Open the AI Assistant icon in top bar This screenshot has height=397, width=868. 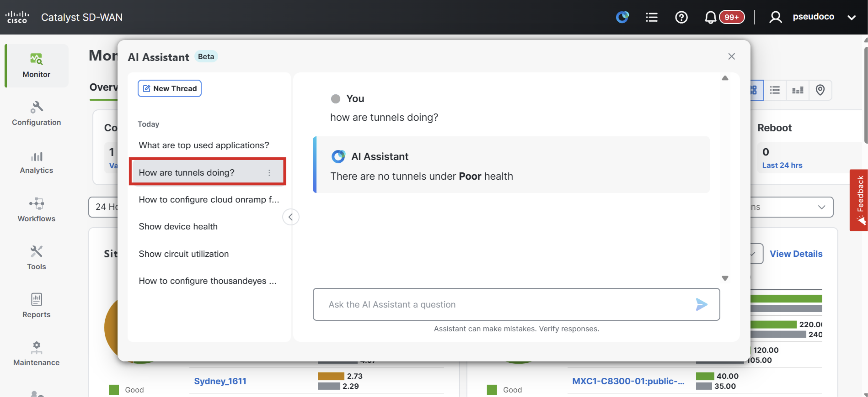click(622, 17)
